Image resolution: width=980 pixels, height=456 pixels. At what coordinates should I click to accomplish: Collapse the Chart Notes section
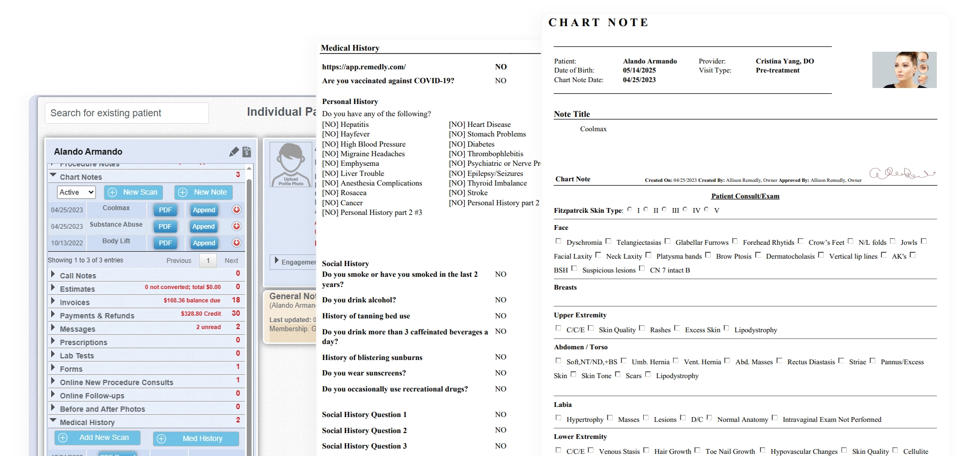(x=53, y=175)
